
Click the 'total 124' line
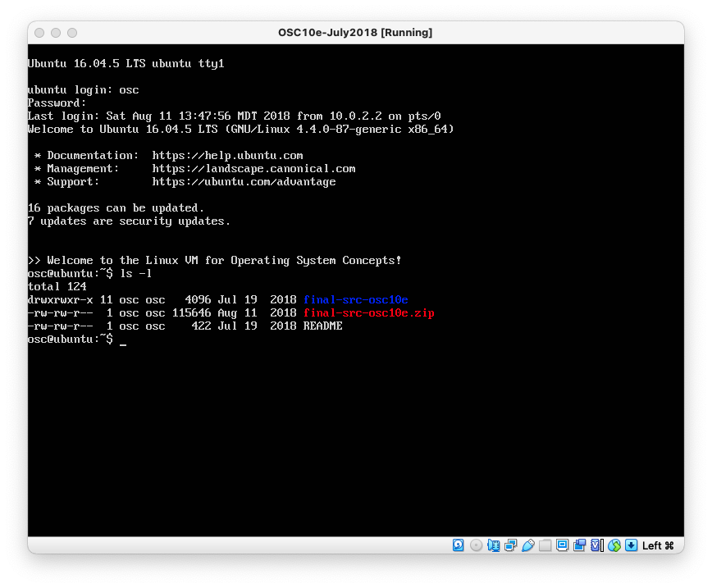tap(57, 286)
